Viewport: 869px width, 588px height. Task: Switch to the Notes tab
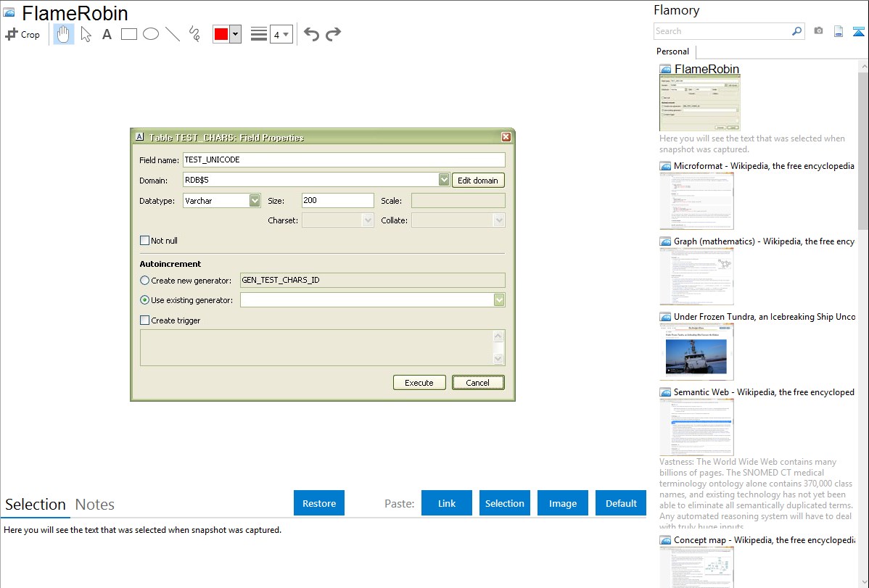pos(95,505)
